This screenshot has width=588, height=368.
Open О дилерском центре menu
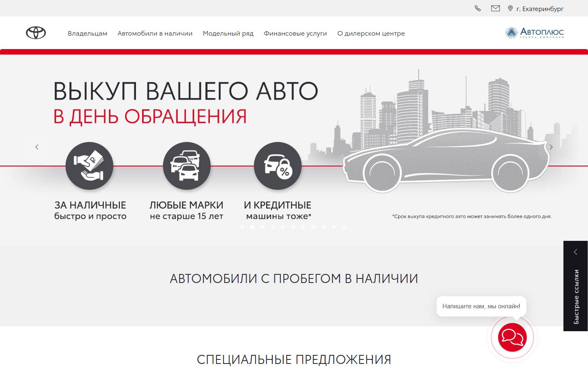click(371, 34)
